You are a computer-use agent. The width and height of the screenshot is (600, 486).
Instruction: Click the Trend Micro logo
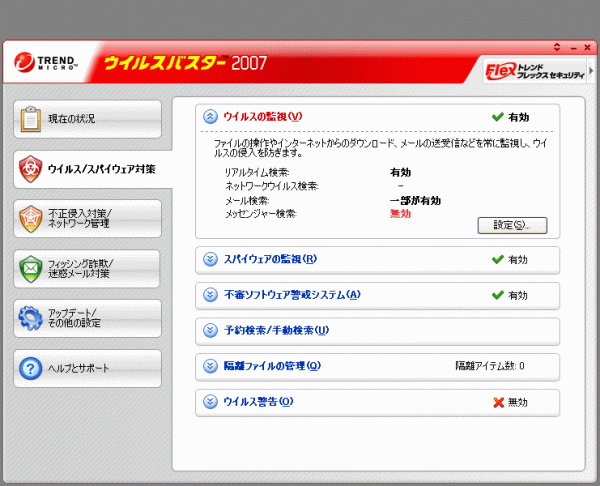click(x=46, y=63)
